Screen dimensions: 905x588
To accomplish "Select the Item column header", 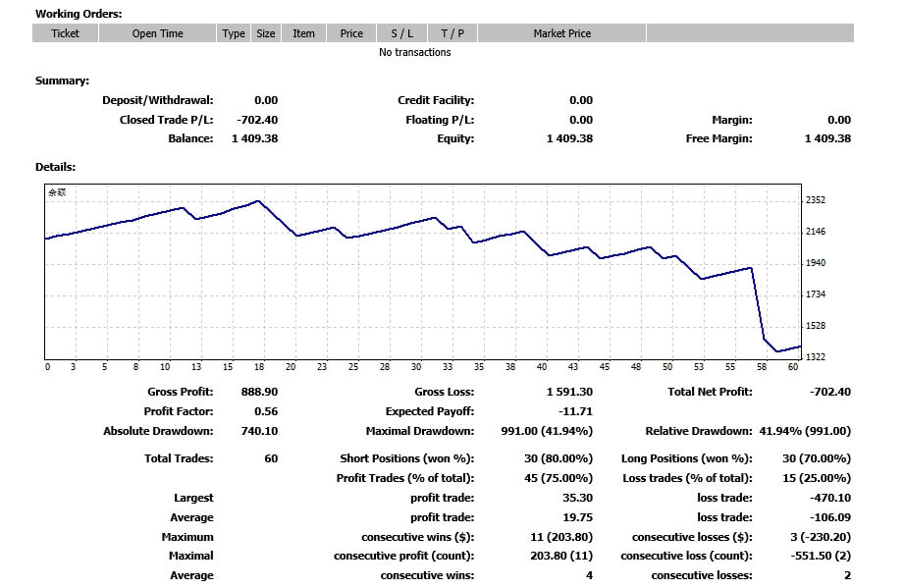I will 303,33.
